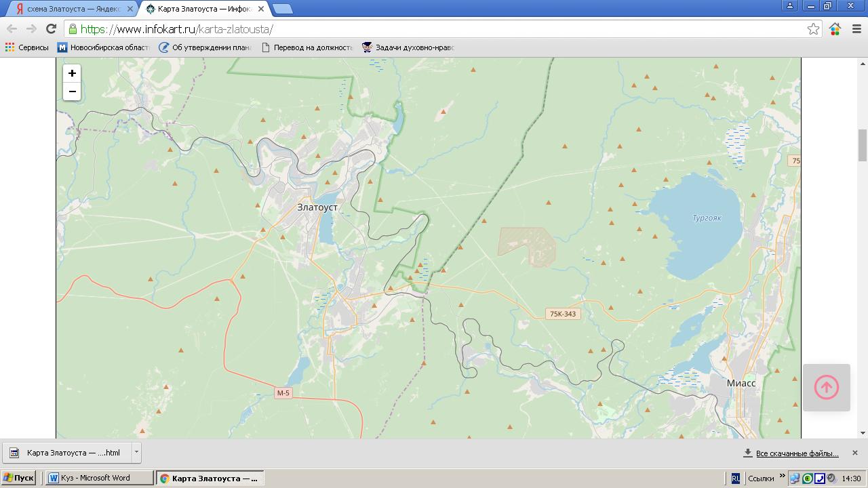Expand the downloaded file options arrow

point(136,452)
